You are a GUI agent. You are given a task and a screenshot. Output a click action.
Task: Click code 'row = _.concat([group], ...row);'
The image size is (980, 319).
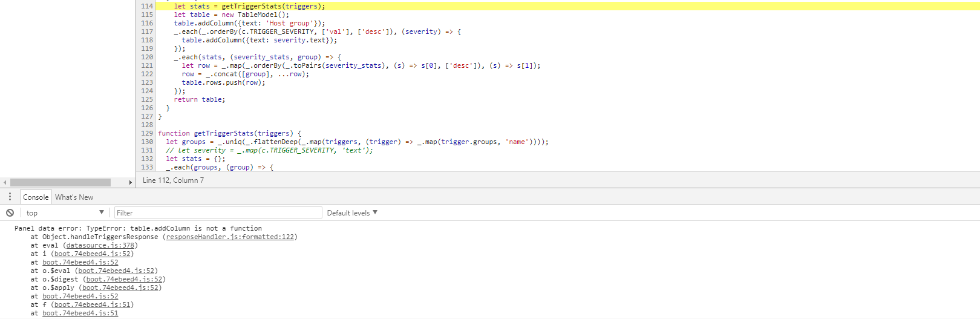click(246, 74)
